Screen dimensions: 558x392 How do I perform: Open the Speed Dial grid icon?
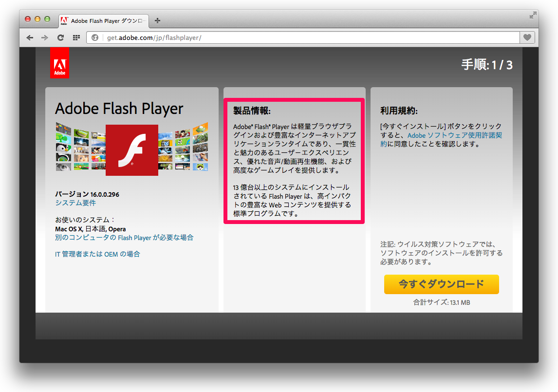[76, 37]
